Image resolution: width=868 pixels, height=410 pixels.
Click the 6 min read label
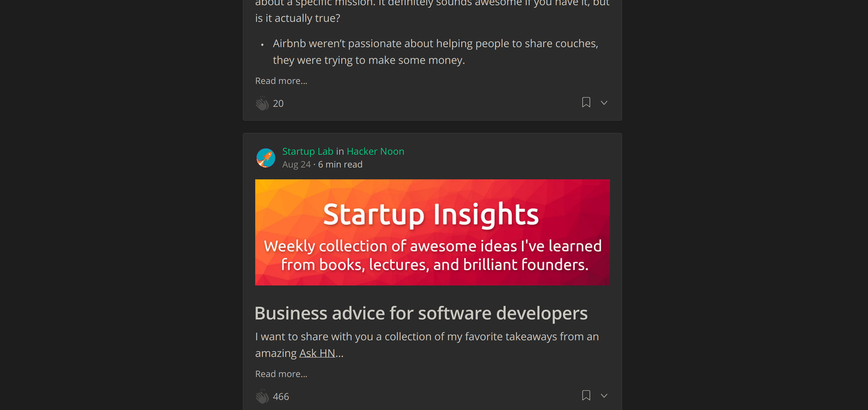340,165
